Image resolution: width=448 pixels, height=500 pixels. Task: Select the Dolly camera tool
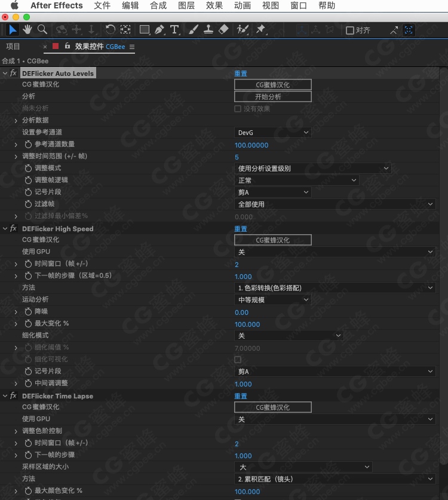pyautogui.click(x=91, y=30)
